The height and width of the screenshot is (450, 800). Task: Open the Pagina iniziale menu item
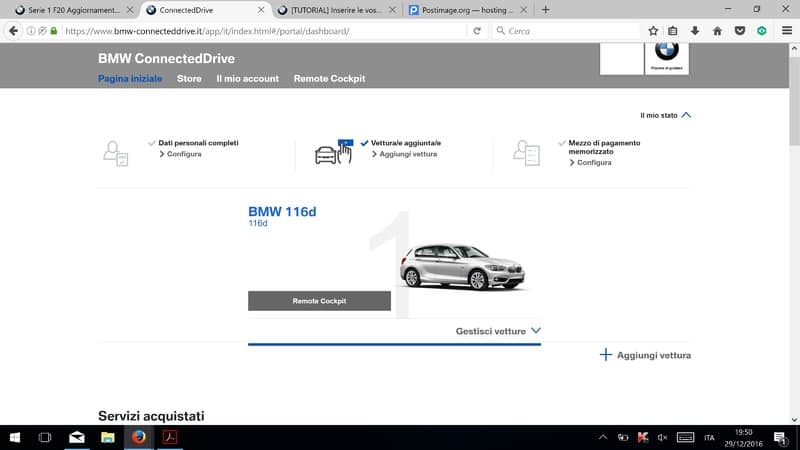pos(130,79)
